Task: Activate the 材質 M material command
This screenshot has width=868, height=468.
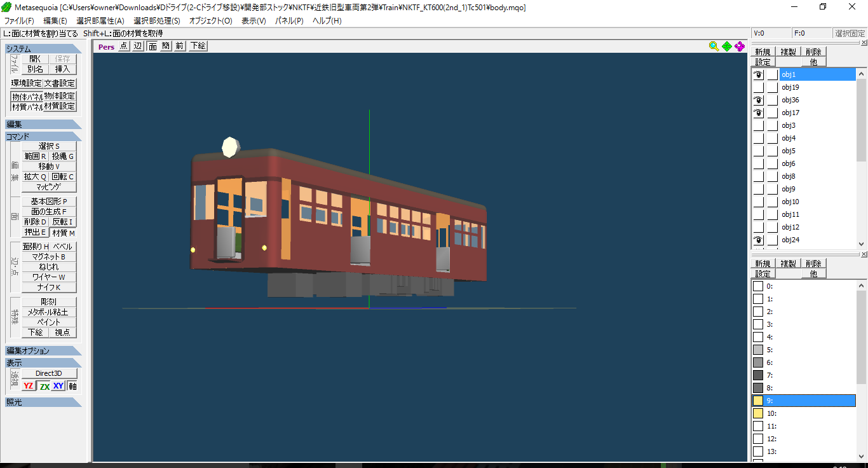Action: click(x=64, y=233)
